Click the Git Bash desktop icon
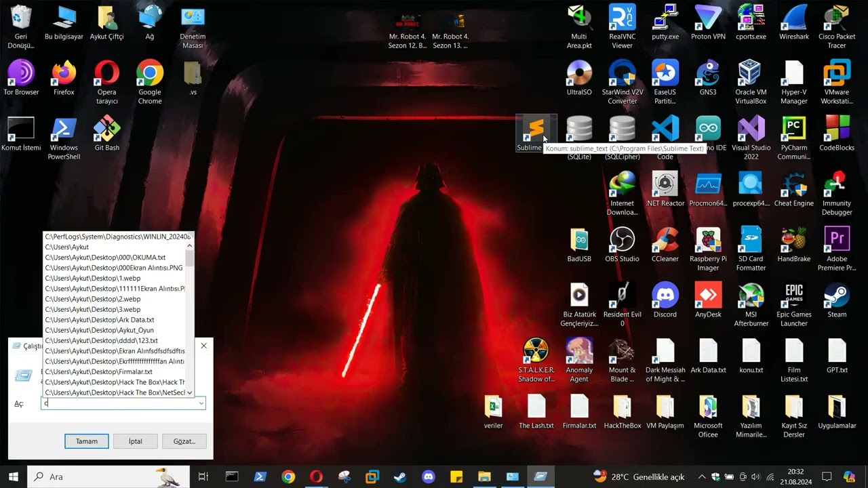This screenshot has width=868, height=488. [107, 134]
